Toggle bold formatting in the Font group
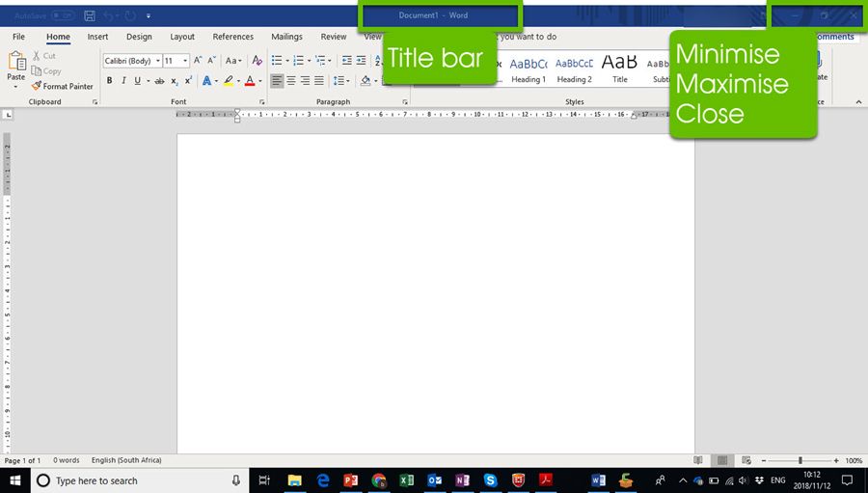Image resolution: width=868 pixels, height=493 pixels. (109, 81)
